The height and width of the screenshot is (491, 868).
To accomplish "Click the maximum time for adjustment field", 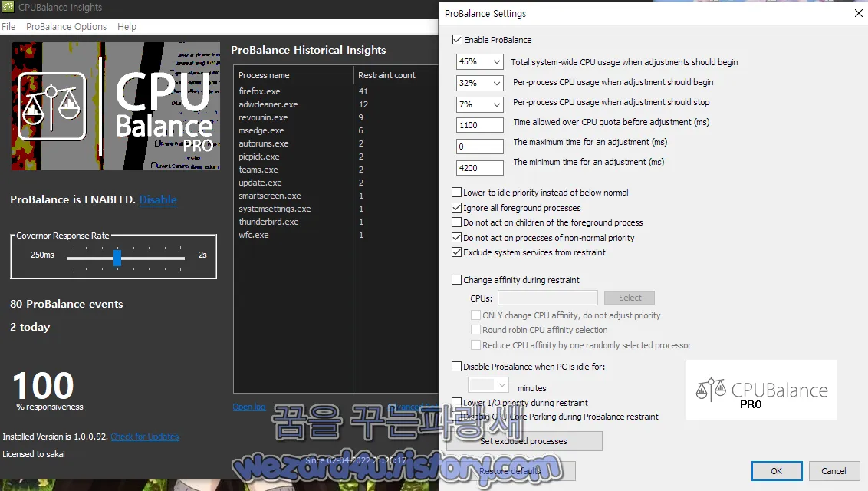I will tap(480, 147).
